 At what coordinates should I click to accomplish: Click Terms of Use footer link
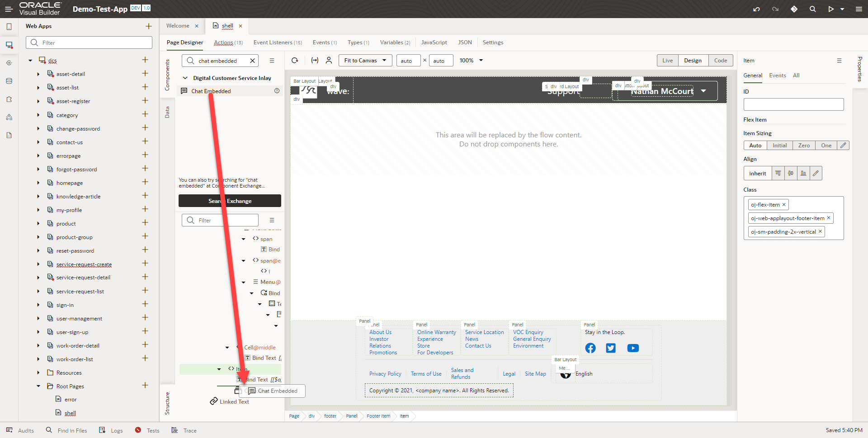[x=426, y=374]
